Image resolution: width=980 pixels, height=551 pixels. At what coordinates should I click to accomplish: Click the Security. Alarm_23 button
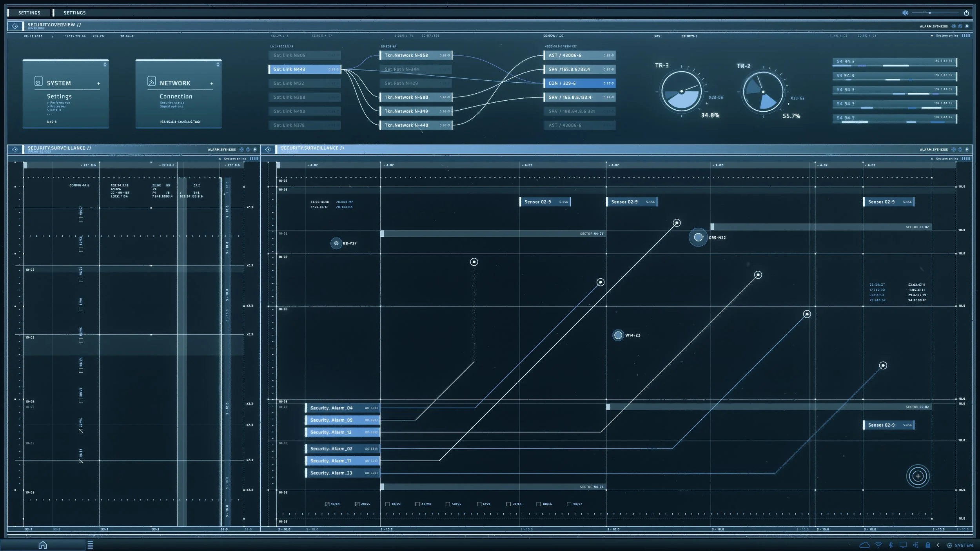[343, 473]
